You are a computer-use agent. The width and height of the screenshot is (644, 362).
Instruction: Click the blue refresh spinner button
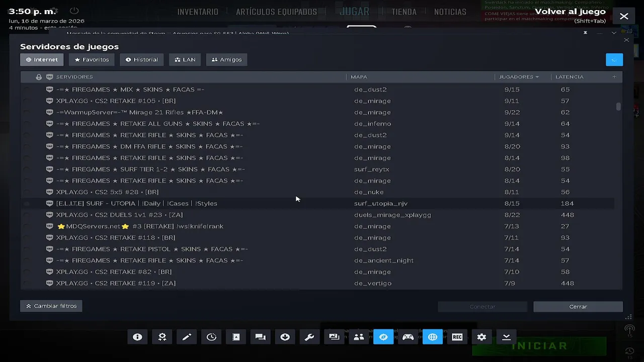pyautogui.click(x=614, y=60)
